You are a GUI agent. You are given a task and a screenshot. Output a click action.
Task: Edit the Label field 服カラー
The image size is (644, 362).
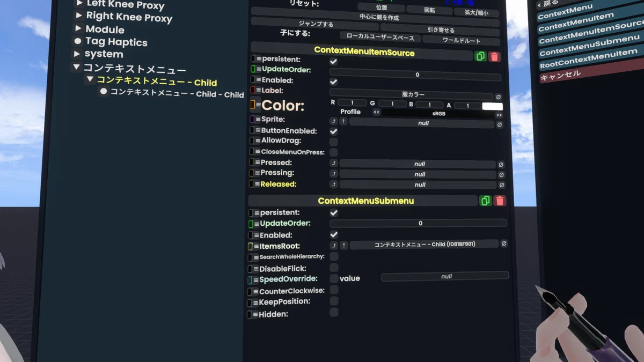[412, 94]
